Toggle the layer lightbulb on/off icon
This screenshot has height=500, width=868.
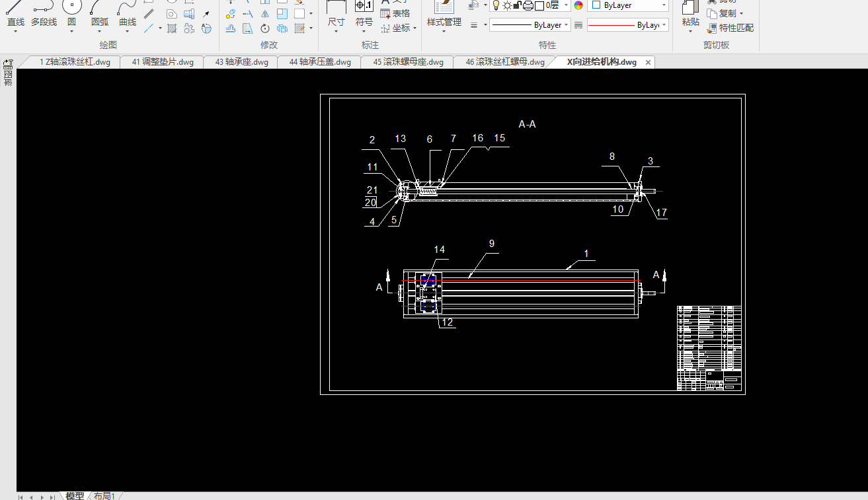pos(496,5)
